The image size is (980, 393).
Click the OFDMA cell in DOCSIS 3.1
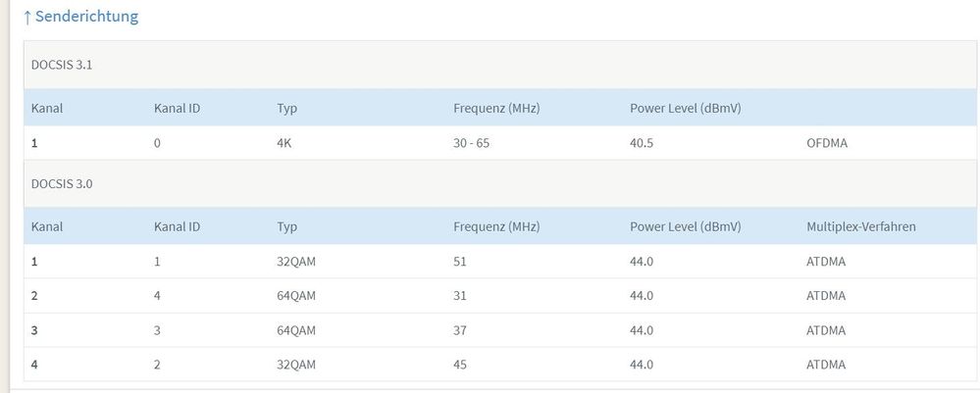pyautogui.click(x=827, y=143)
